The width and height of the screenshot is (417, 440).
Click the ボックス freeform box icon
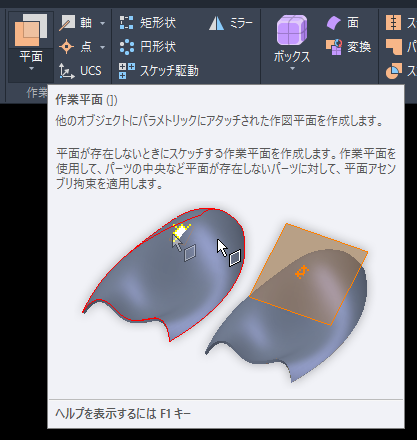point(292,30)
